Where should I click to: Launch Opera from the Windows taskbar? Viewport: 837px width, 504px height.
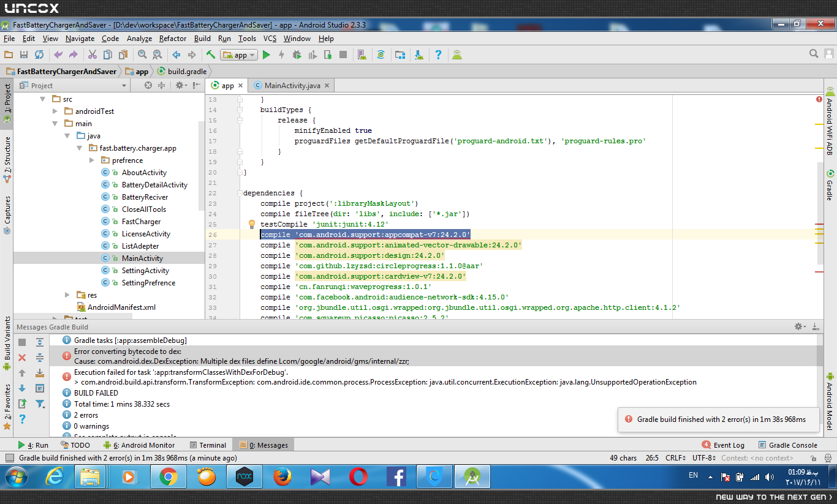click(358, 476)
